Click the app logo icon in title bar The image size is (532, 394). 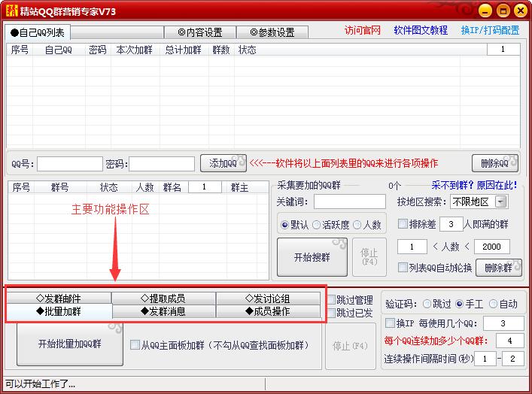click(x=11, y=11)
